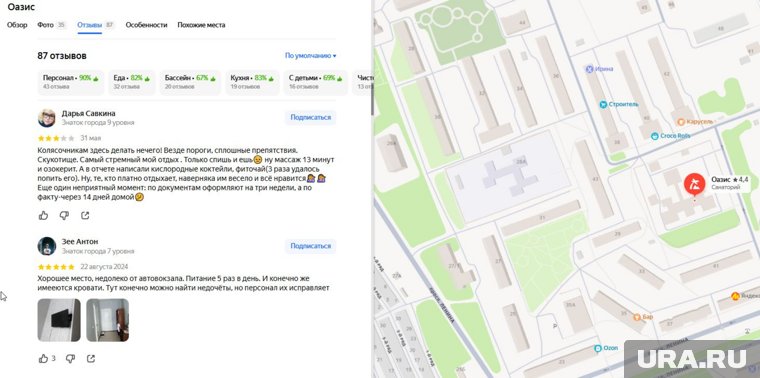Click the red Оазис map pin

point(695,185)
